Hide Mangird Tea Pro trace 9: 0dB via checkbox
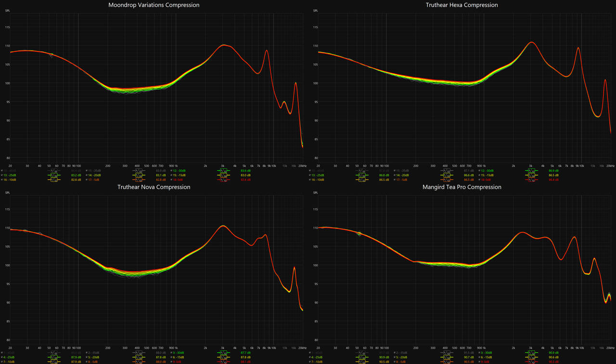Image resolution: width=616 pixels, height=364 pixels. tap(480, 362)
